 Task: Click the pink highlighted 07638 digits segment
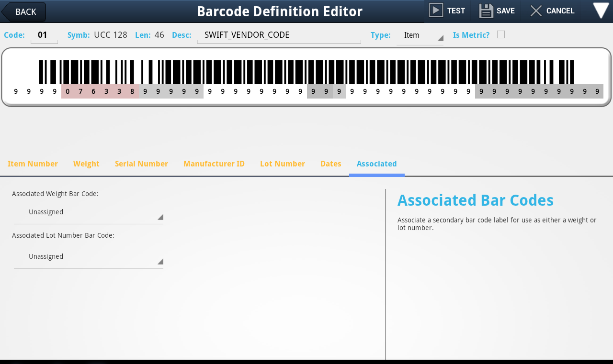click(100, 91)
